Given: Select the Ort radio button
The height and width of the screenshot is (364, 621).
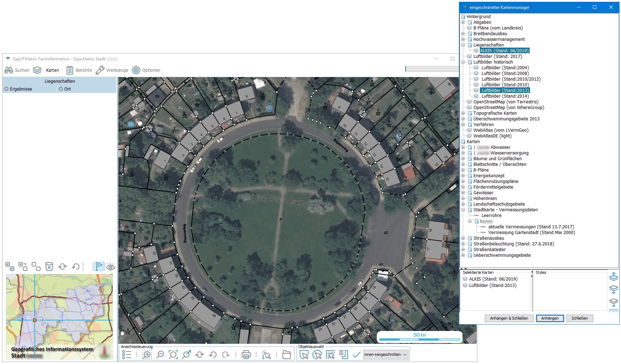Looking at the screenshot, I should 61,89.
